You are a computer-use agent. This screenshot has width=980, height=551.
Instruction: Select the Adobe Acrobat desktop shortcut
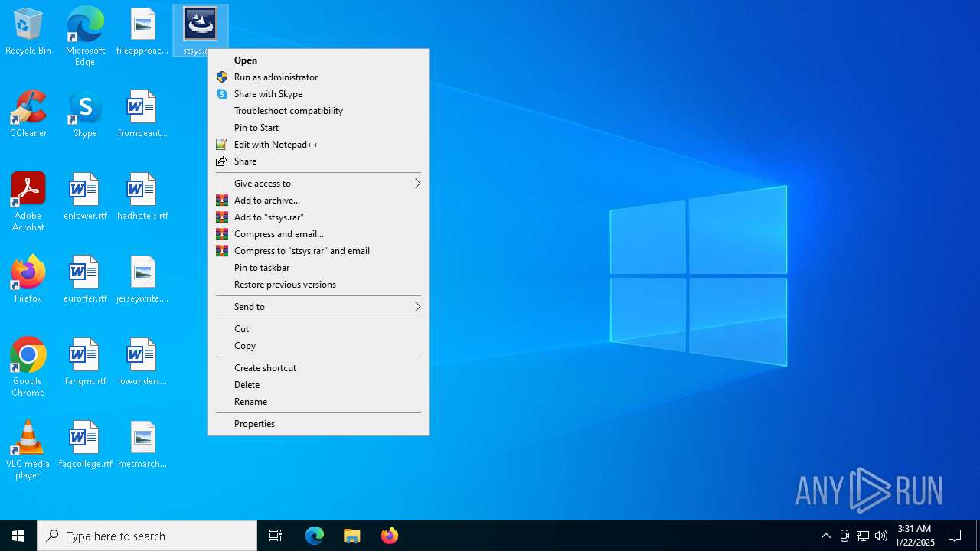pyautogui.click(x=28, y=202)
